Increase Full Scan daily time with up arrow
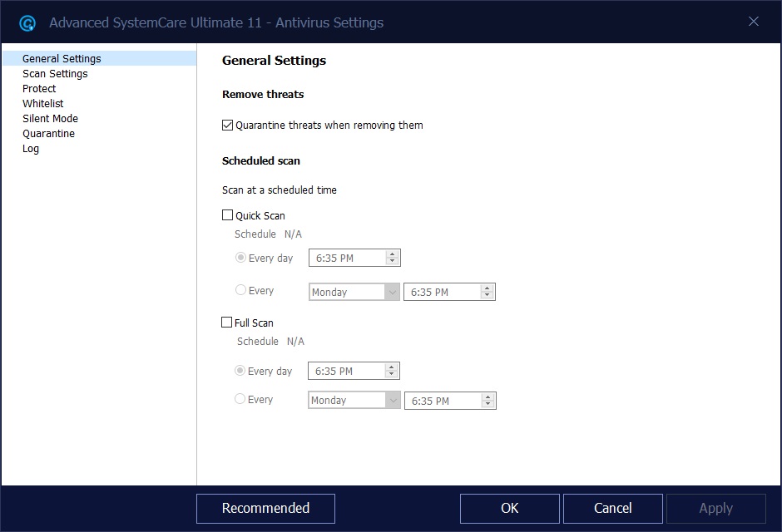 (392, 367)
